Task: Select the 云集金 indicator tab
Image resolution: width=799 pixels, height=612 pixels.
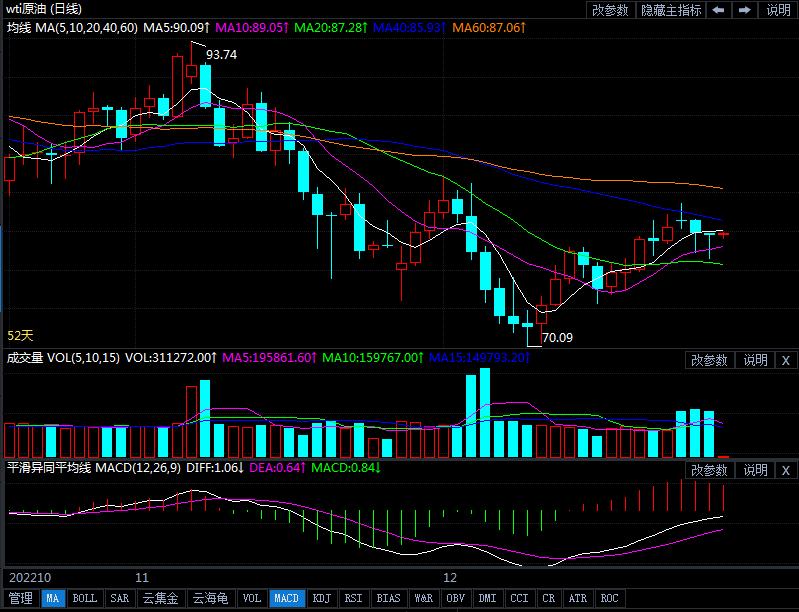Action: pos(160,599)
